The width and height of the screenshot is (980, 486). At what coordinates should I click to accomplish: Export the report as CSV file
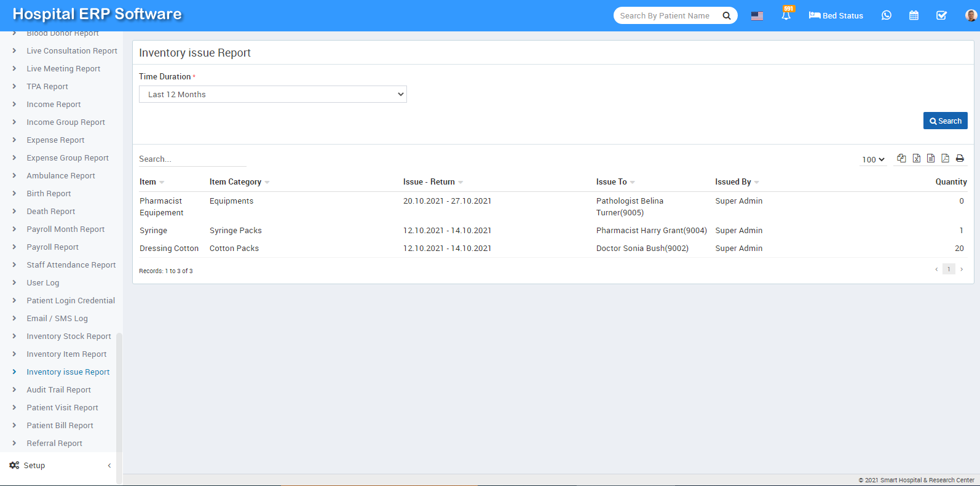[931, 158]
